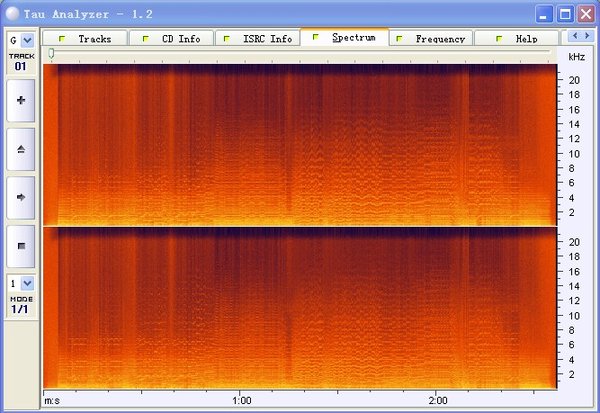
Task: Click the 1:00 time axis label
Action: click(242, 401)
